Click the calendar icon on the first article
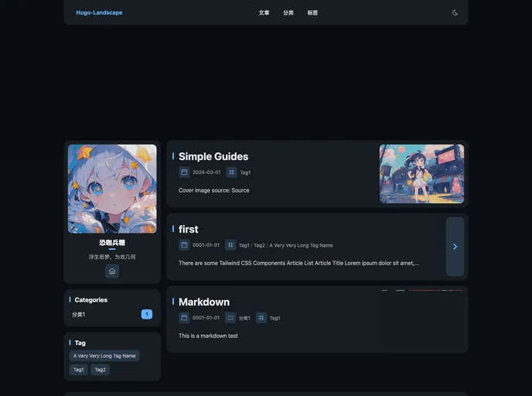 [x=184, y=244]
